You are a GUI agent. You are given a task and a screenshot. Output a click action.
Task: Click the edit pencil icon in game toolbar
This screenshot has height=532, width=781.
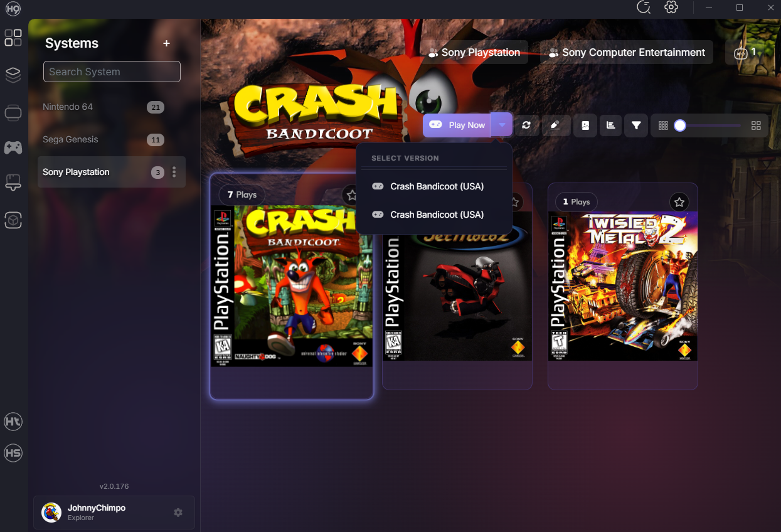(x=555, y=125)
